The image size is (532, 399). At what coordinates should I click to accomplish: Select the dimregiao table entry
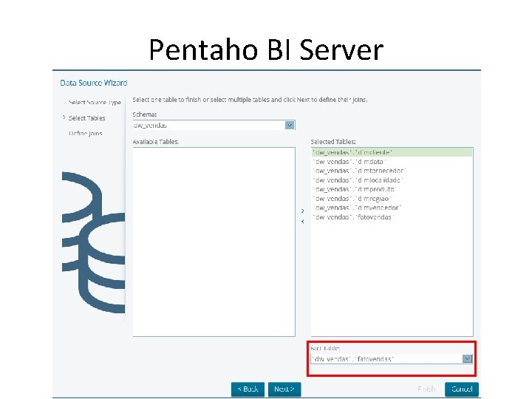click(x=392, y=199)
